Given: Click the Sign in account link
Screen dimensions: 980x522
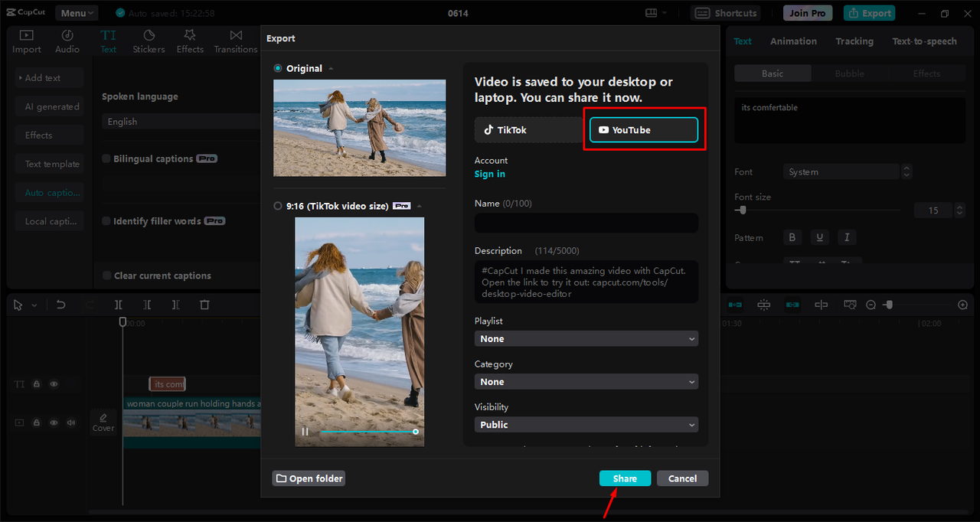Looking at the screenshot, I should tap(490, 174).
